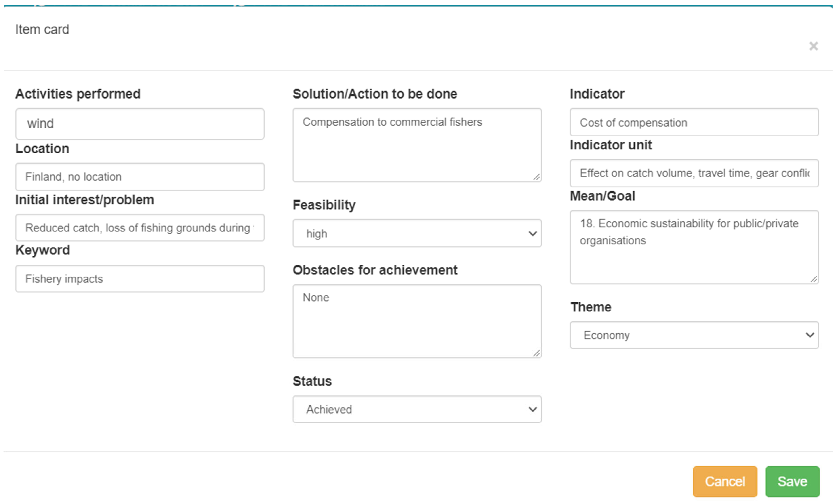839x504 pixels.
Task: Click the Location input field
Action: coord(140,177)
